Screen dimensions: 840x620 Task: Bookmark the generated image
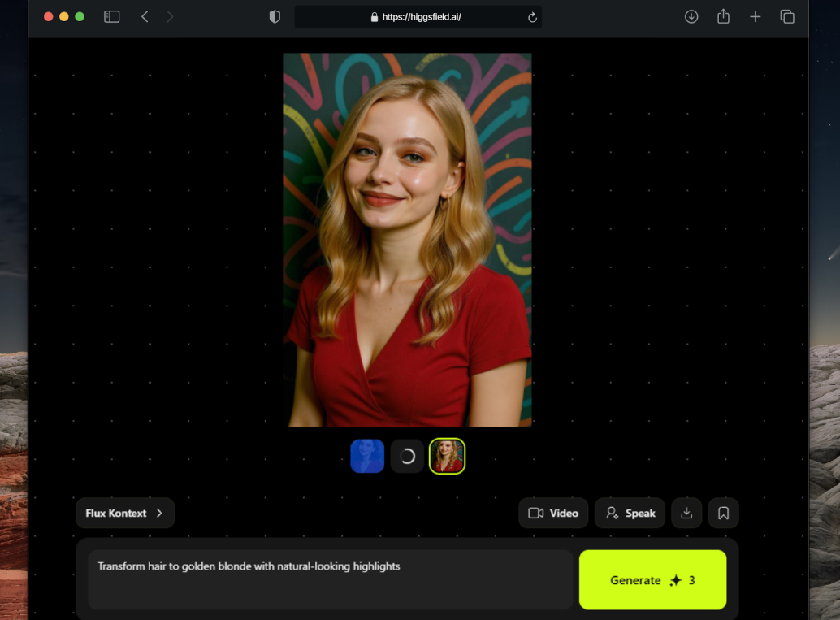723,513
